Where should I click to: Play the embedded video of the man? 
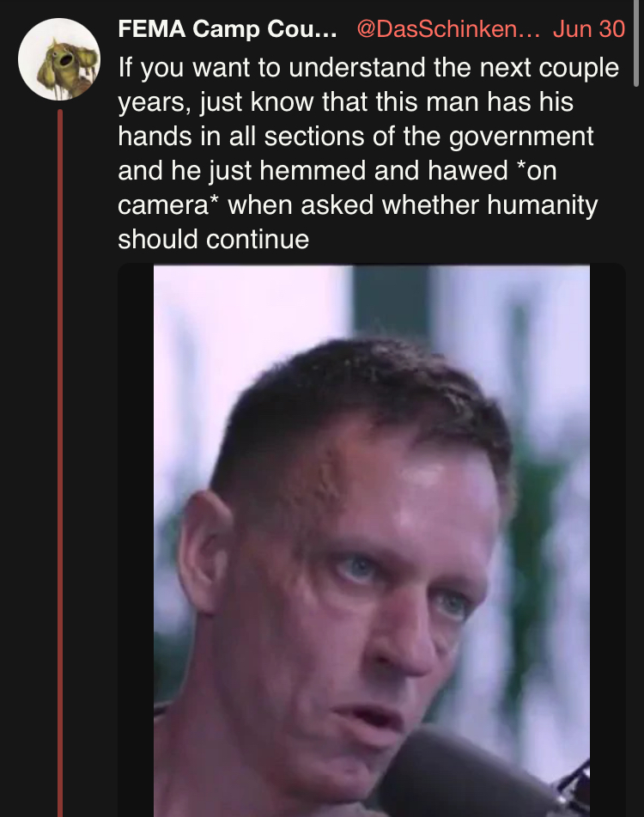point(371,541)
